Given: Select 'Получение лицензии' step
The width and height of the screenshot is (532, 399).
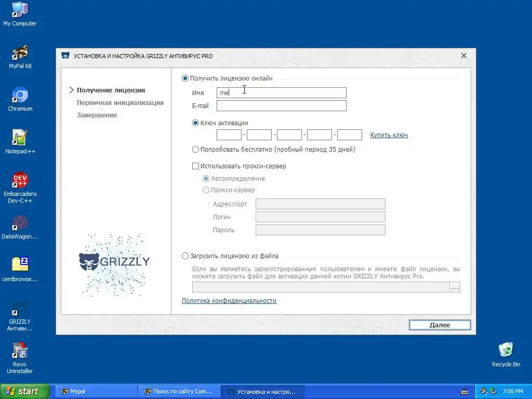Looking at the screenshot, I should [111, 90].
